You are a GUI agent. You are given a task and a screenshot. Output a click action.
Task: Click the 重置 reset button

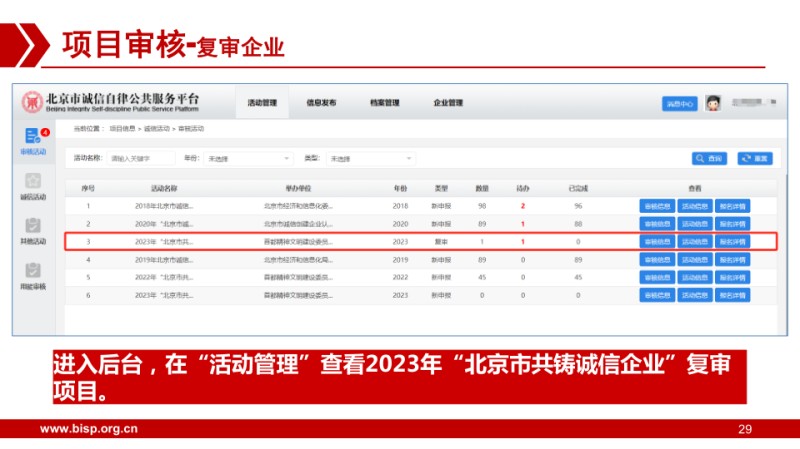coord(757,158)
